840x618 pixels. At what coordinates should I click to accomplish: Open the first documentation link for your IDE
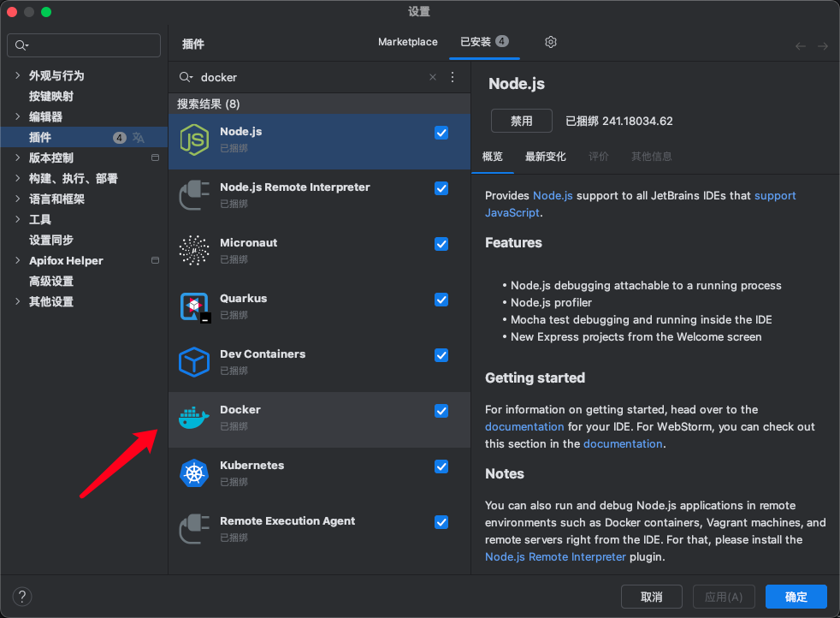[x=524, y=426]
